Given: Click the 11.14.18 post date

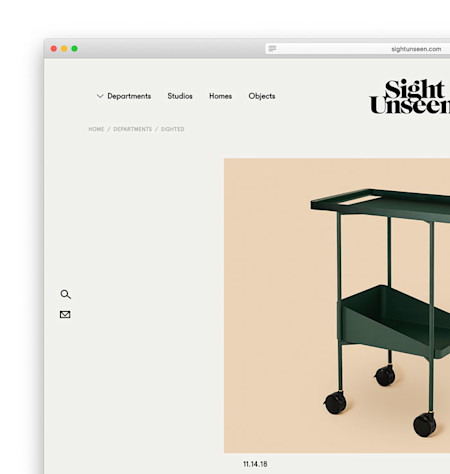Looking at the screenshot, I should (x=255, y=464).
